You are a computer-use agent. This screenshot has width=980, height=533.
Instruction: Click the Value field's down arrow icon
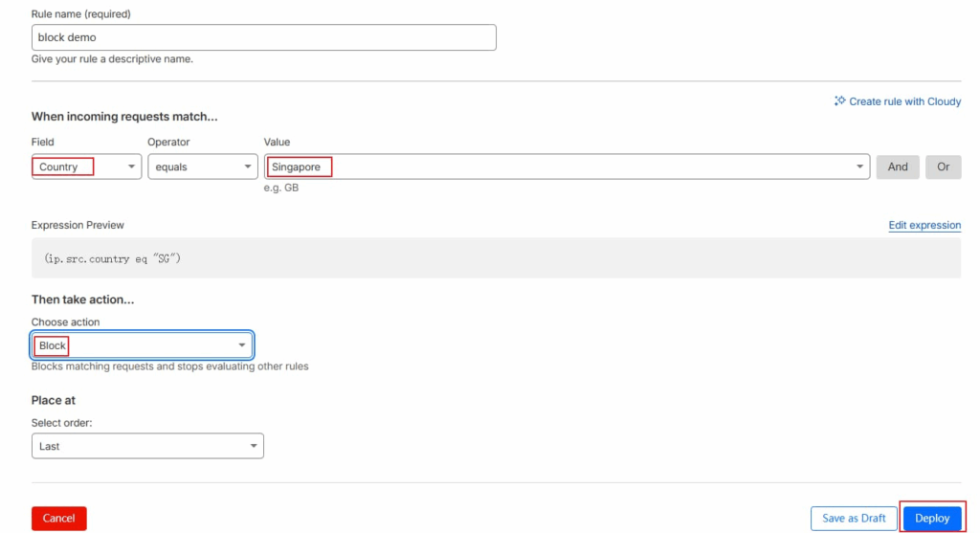pyautogui.click(x=859, y=167)
